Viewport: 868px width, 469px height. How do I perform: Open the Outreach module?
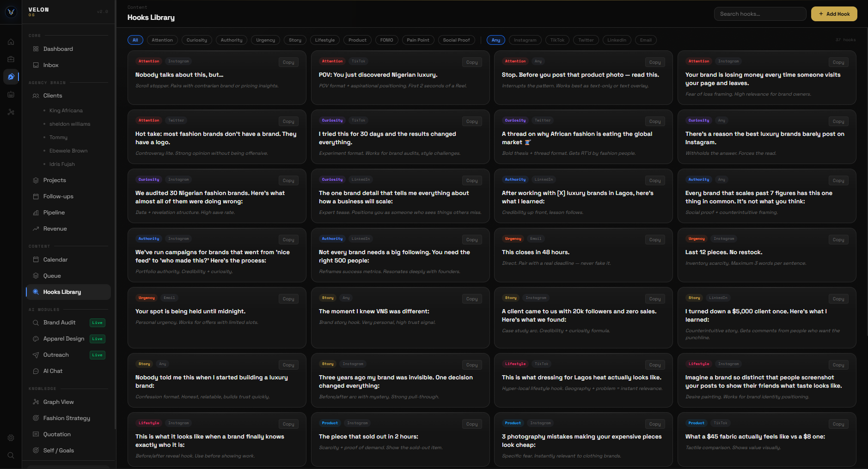(x=68, y=355)
